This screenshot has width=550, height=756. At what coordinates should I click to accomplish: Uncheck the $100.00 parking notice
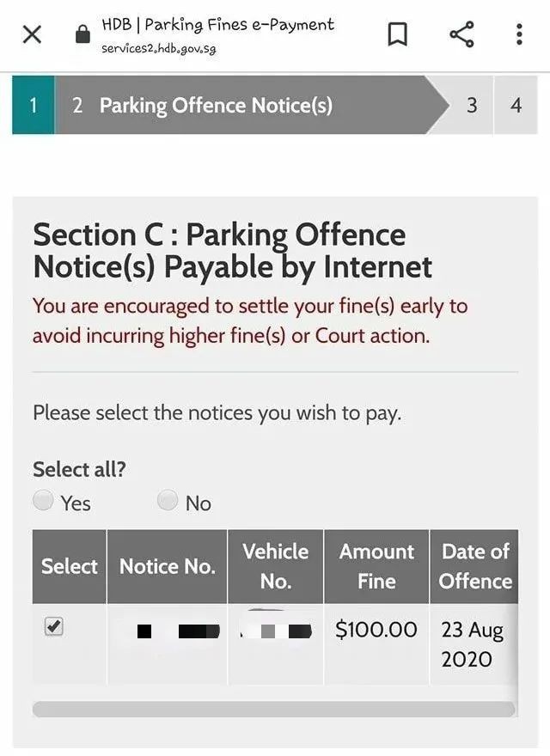click(54, 627)
